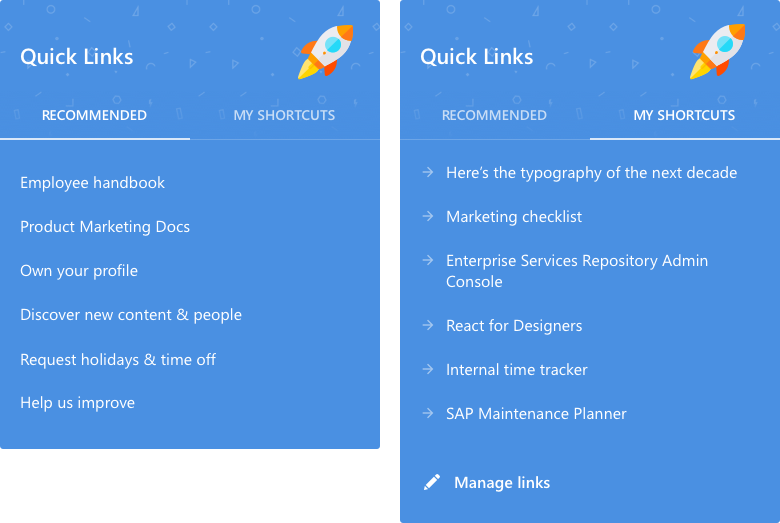Image resolution: width=780 pixels, height=523 pixels.
Task: Click arrow icon next to typography of next decade
Action: (x=428, y=172)
